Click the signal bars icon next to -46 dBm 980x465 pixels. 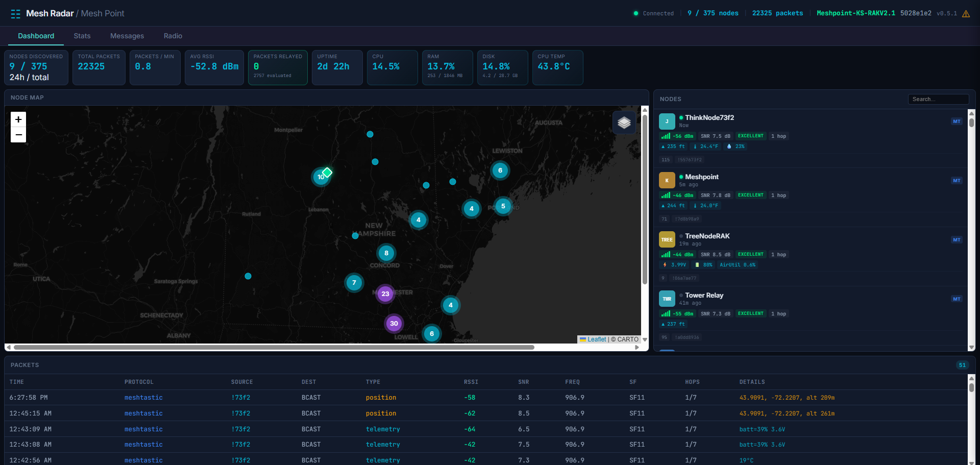tap(667, 195)
